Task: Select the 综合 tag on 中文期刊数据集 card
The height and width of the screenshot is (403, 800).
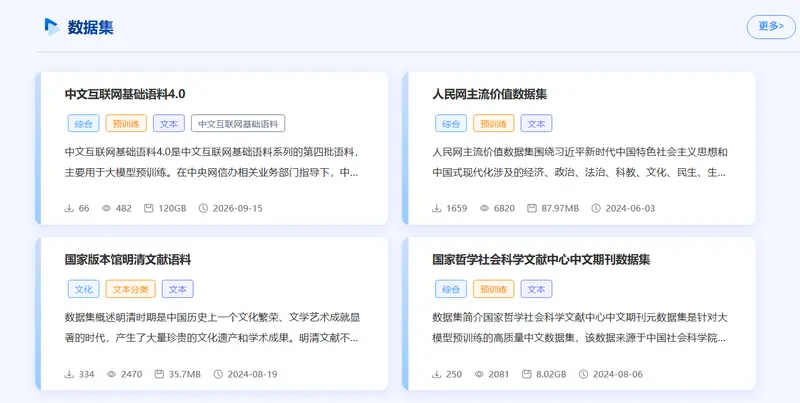Action: pos(451,289)
